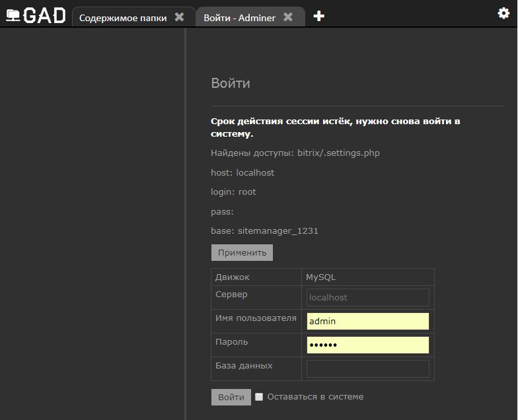Screen dimensions: 518x420
Task: Close the Войти - Adminer tab
Action: (x=288, y=17)
